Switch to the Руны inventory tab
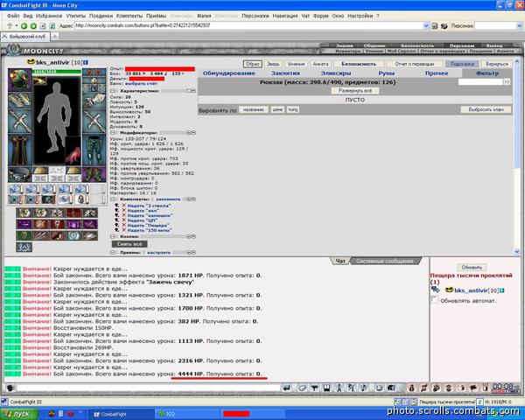The width and height of the screenshot is (525, 420). point(386,73)
